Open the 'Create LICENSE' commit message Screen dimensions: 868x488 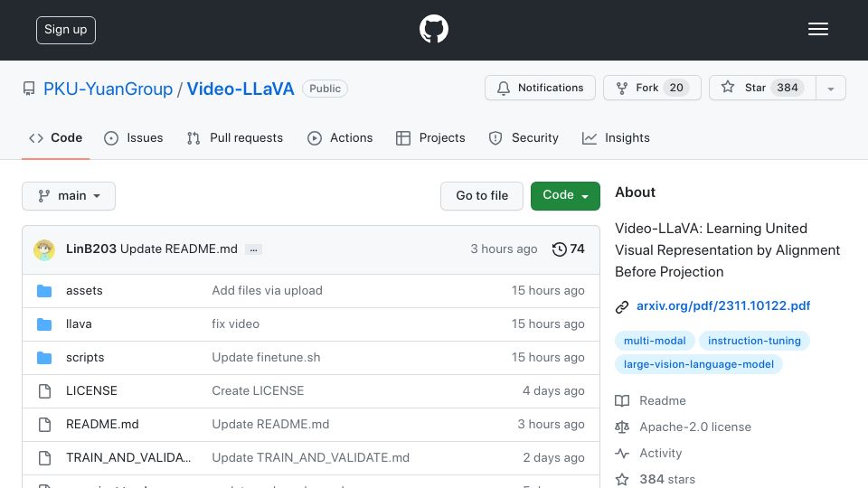(258, 390)
